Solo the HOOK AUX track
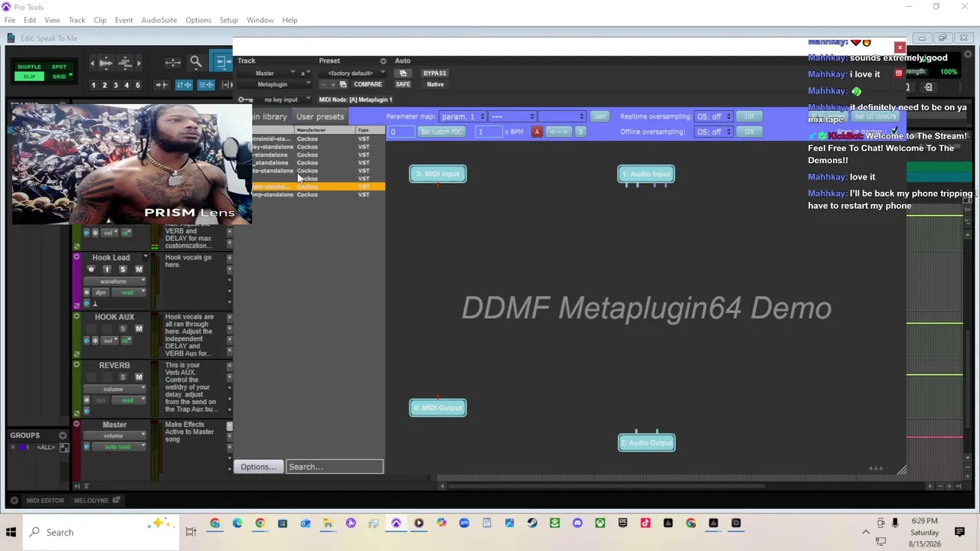 122,329
